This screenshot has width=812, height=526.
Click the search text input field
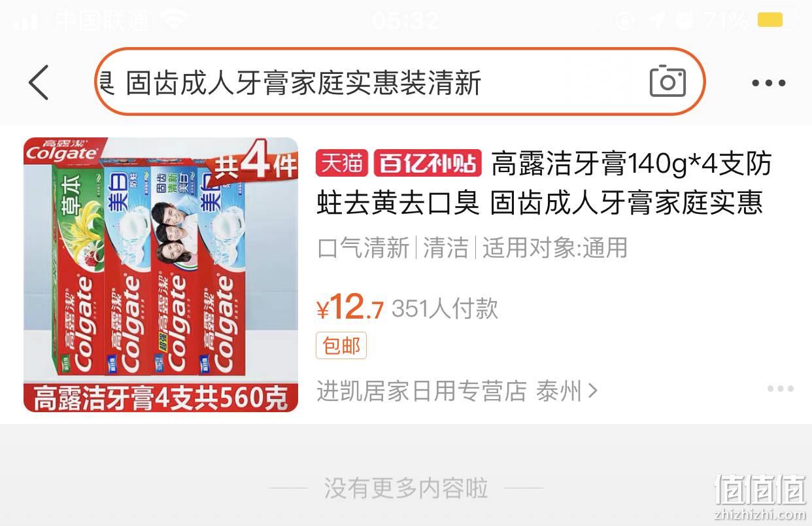coord(400,82)
